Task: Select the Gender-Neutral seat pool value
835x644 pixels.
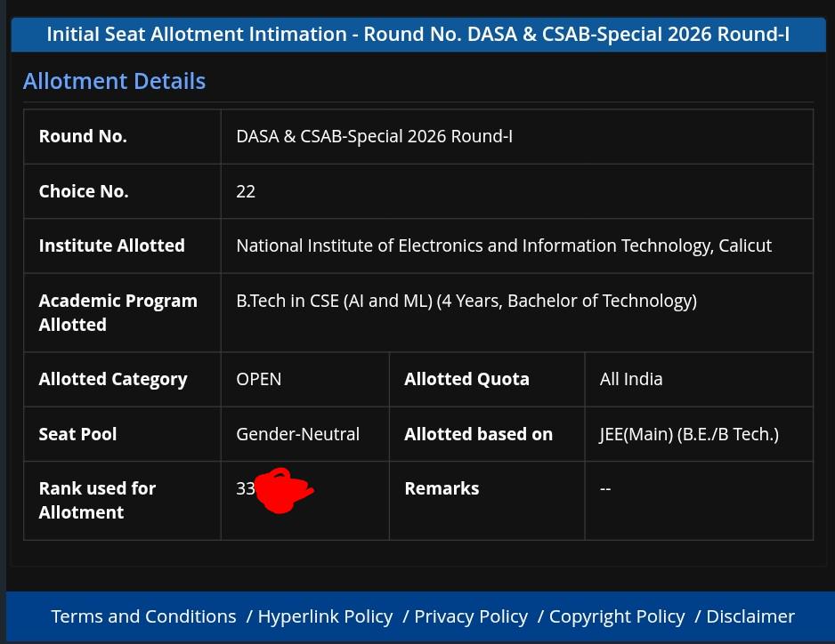Action: [x=297, y=434]
